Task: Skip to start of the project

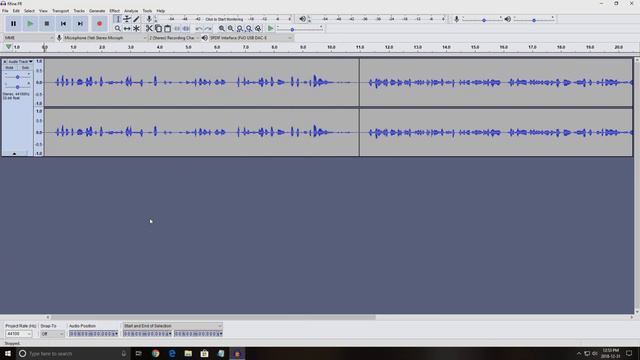Action: click(x=63, y=24)
